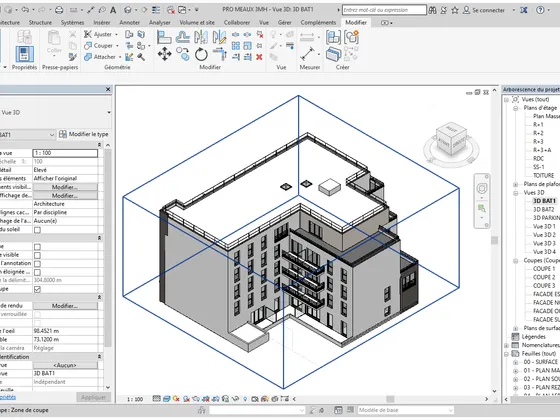The image size is (560, 420).
Task: Click the Print icon in quick access toolbar
Action: click(59, 10)
